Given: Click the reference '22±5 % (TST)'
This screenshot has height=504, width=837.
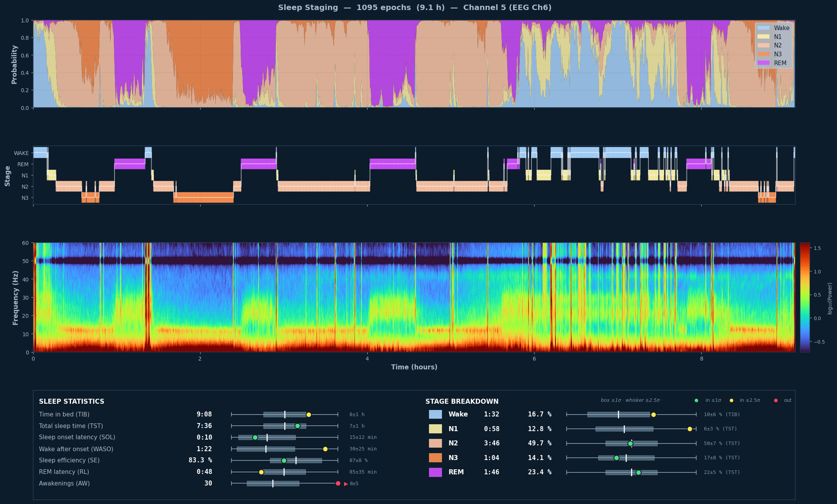Looking at the screenshot, I should [x=722, y=472].
